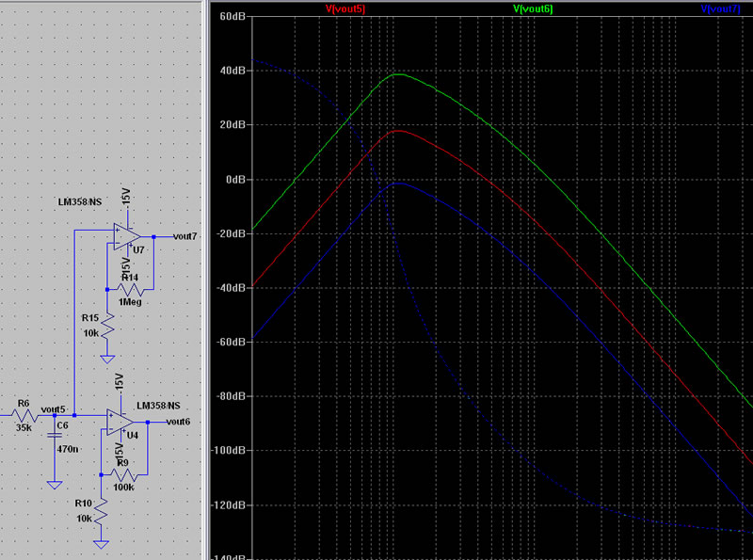753x560 pixels.
Task: Select the R15 resistor symbol
Action: (107, 325)
